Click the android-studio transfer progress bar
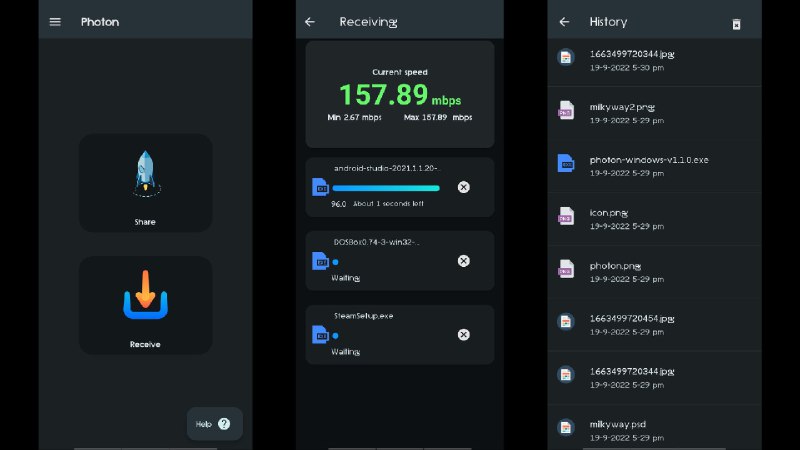Image resolution: width=800 pixels, height=450 pixels. pos(386,187)
